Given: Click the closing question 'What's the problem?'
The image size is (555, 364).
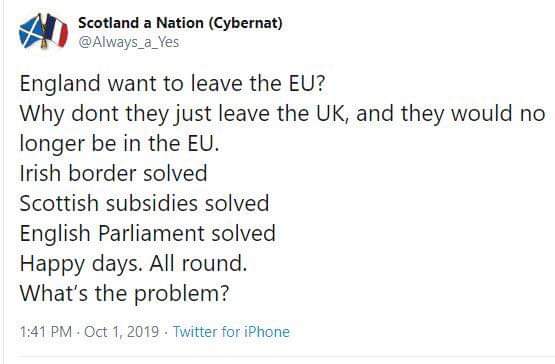Looking at the screenshot, I should pos(125,294).
